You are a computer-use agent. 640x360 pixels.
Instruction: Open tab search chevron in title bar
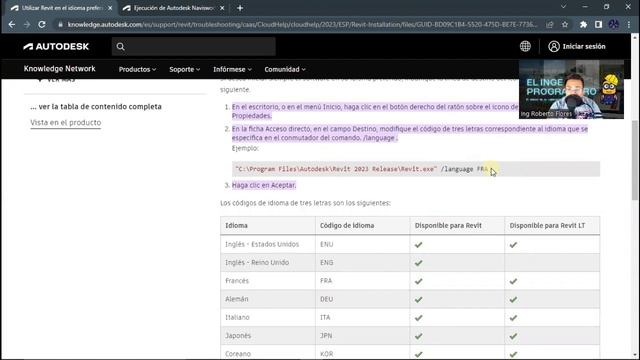pyautogui.click(x=563, y=7)
